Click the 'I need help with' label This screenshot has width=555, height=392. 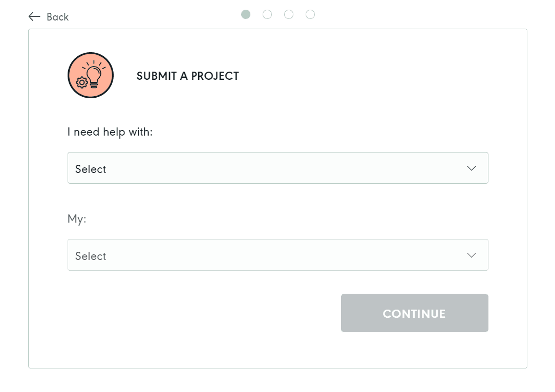point(109,132)
